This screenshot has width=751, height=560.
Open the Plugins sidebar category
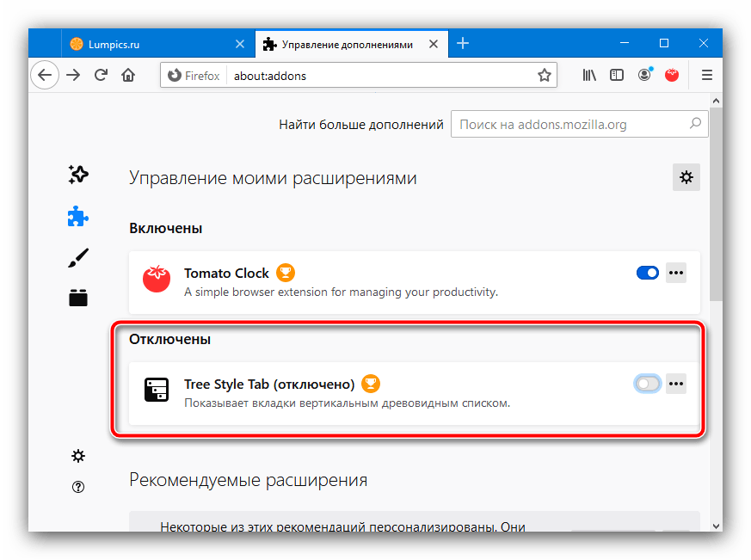(78, 298)
